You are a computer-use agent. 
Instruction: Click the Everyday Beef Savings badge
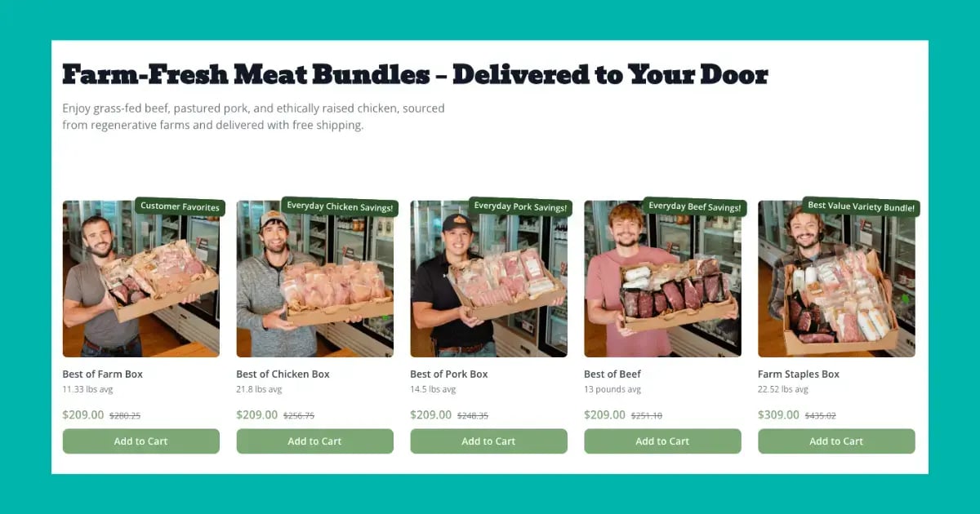click(694, 206)
